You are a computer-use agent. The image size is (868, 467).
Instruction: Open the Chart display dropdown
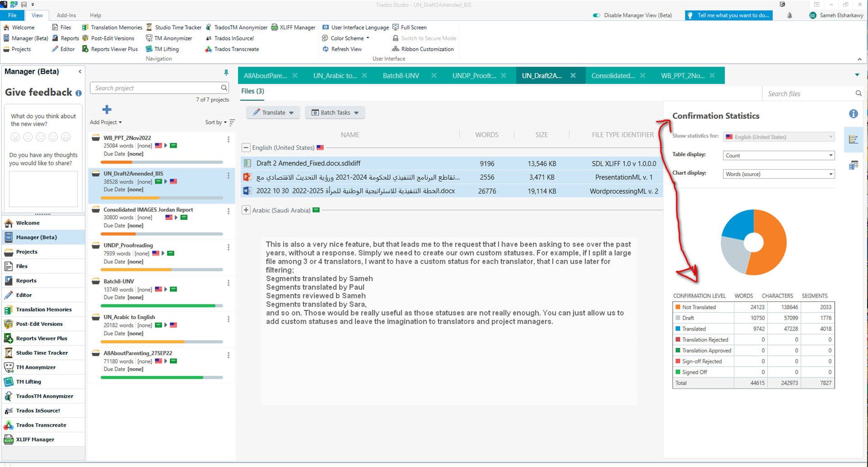coord(779,174)
